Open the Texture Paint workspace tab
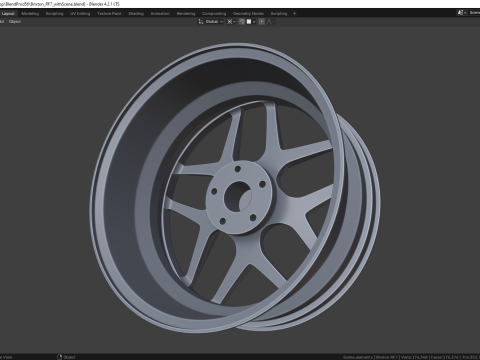 coord(109,14)
